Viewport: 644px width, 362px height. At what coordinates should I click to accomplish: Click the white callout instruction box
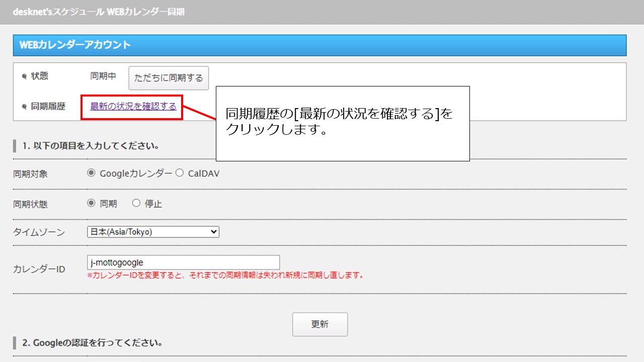(x=342, y=123)
